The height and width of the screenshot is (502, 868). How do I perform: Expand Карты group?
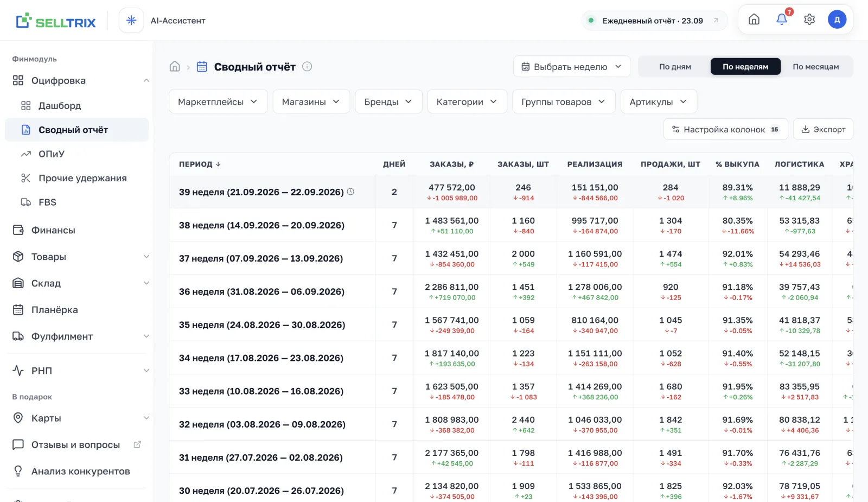(x=146, y=418)
